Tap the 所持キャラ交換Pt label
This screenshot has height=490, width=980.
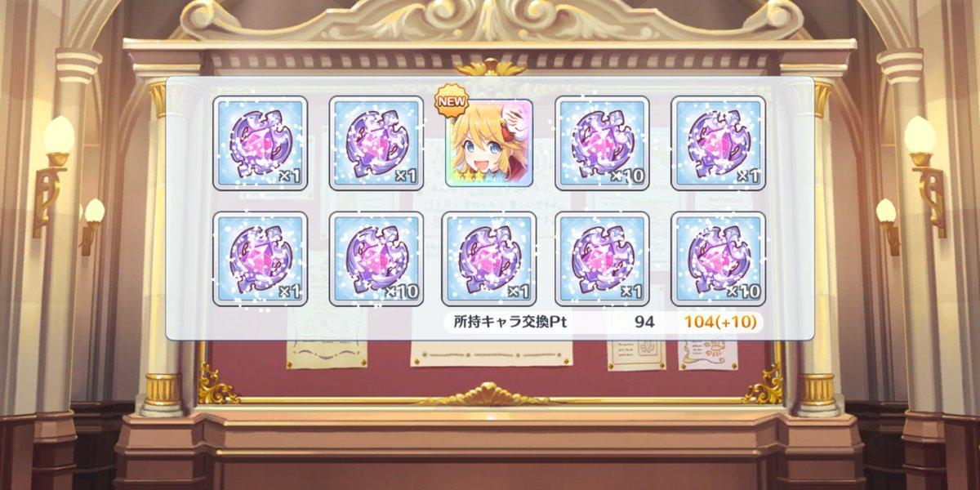(510, 323)
